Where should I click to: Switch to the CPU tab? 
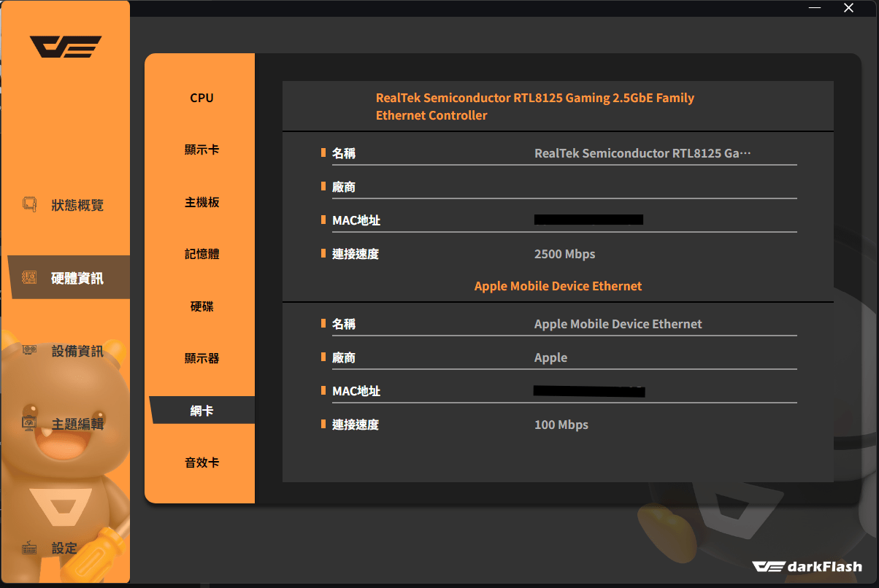pyautogui.click(x=201, y=98)
